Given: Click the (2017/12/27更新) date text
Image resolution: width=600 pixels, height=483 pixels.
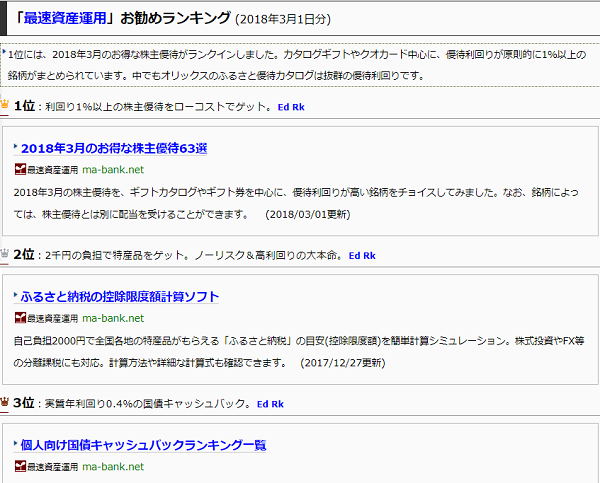Looking at the screenshot, I should point(342,362).
